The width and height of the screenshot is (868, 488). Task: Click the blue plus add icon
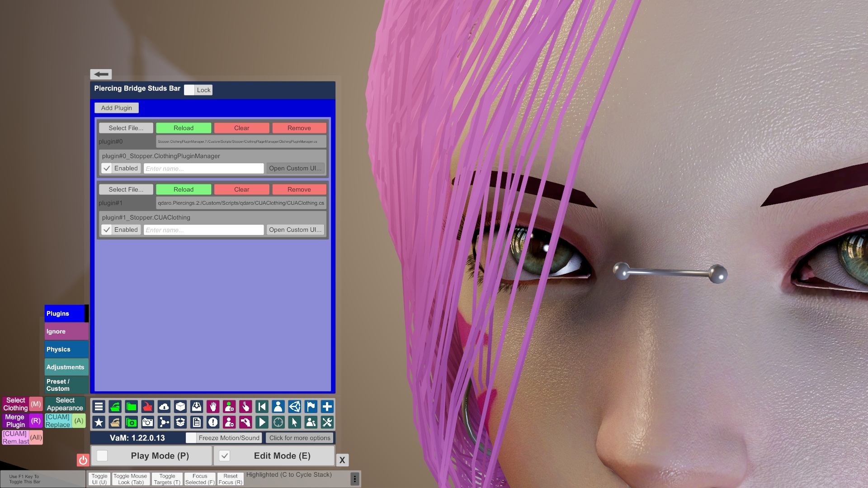pos(327,407)
